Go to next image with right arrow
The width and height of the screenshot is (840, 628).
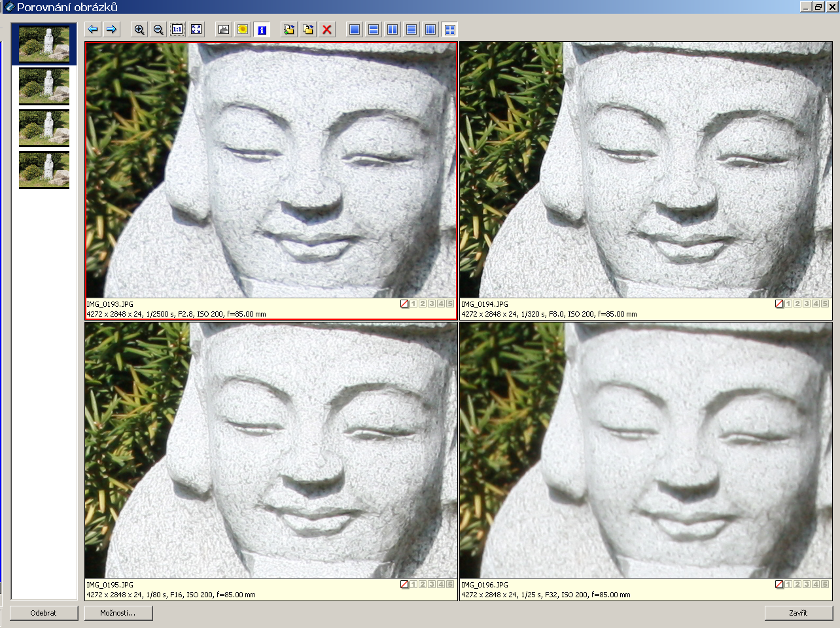(112, 29)
